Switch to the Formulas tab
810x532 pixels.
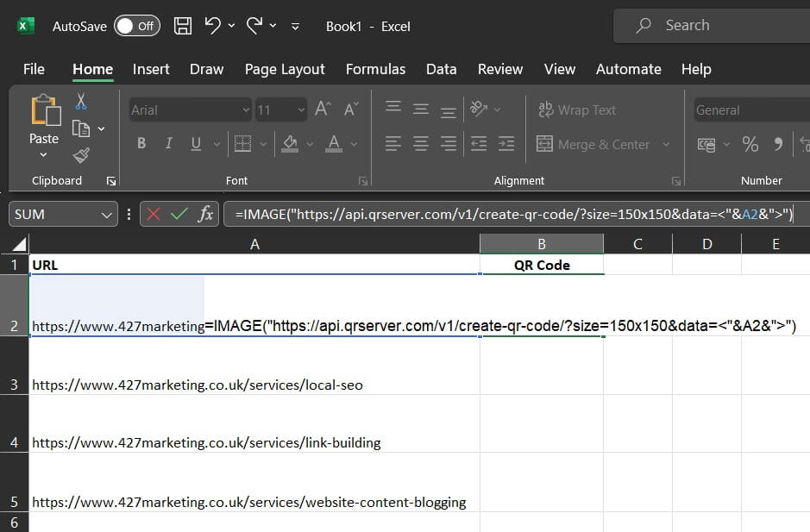click(375, 69)
